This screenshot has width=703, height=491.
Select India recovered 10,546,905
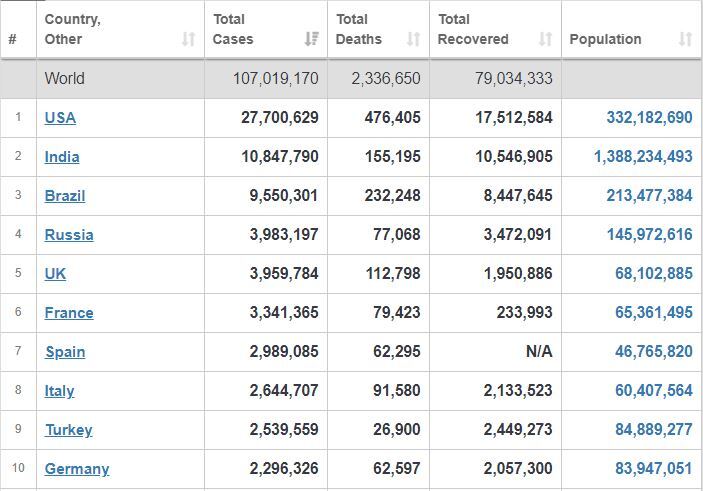[513, 156]
